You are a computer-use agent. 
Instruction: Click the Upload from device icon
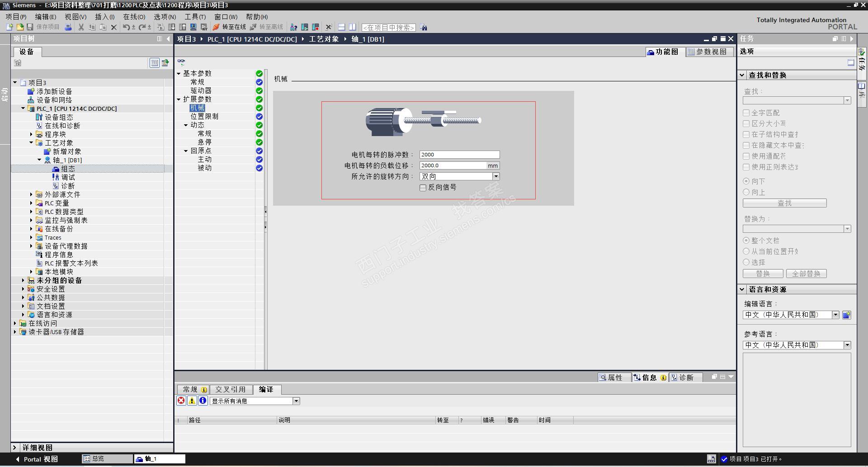(x=183, y=27)
